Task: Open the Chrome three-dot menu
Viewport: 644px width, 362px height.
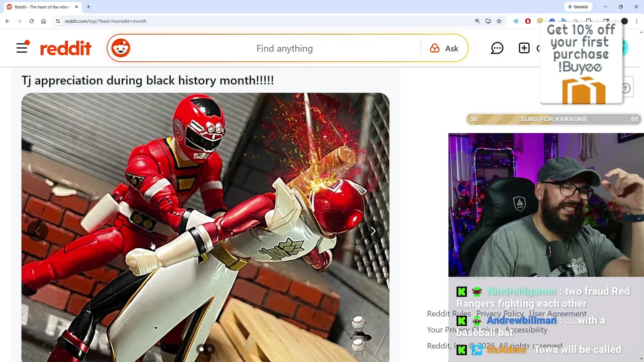Action: point(636,21)
